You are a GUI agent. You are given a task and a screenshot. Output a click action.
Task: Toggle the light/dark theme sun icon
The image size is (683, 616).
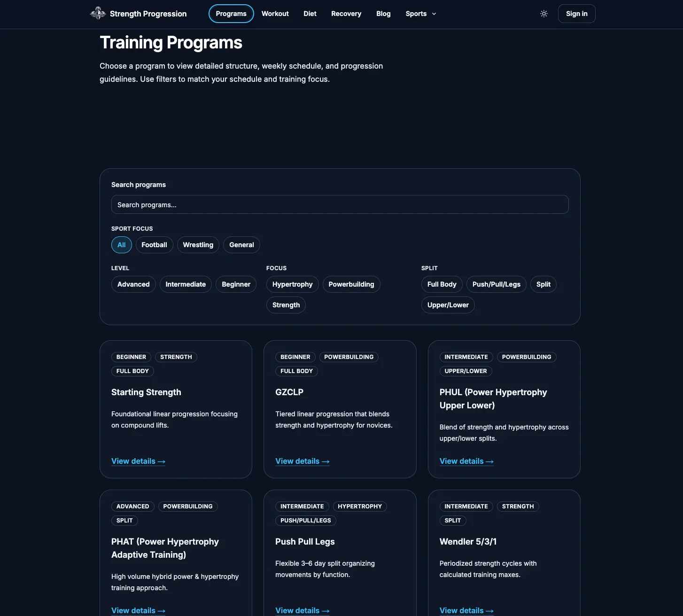[543, 14]
